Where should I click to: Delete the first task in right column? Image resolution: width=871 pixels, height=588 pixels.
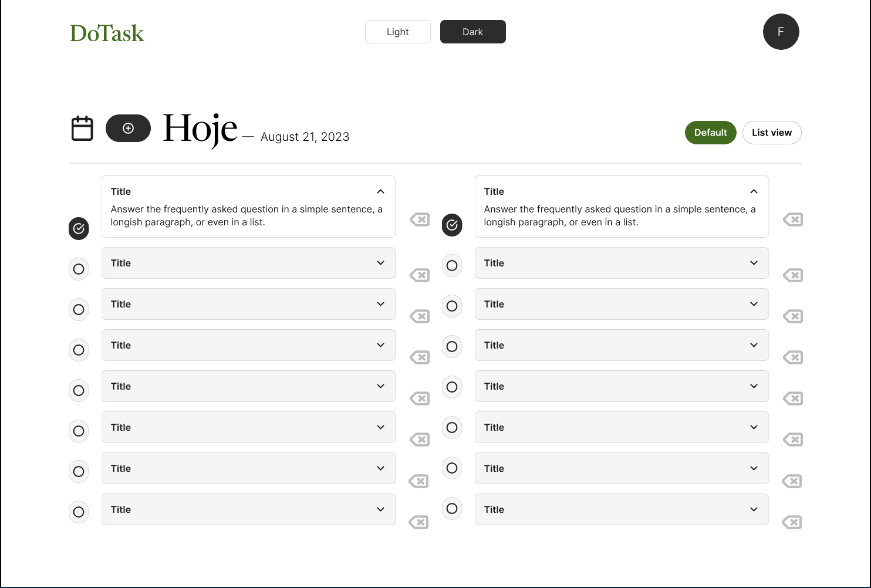tap(792, 219)
